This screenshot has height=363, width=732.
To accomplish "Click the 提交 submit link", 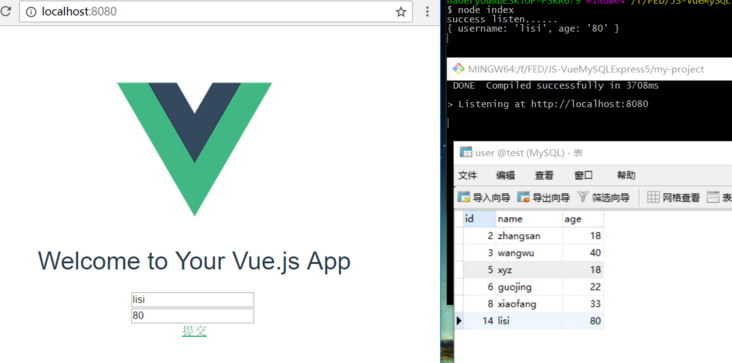I will pyautogui.click(x=194, y=331).
